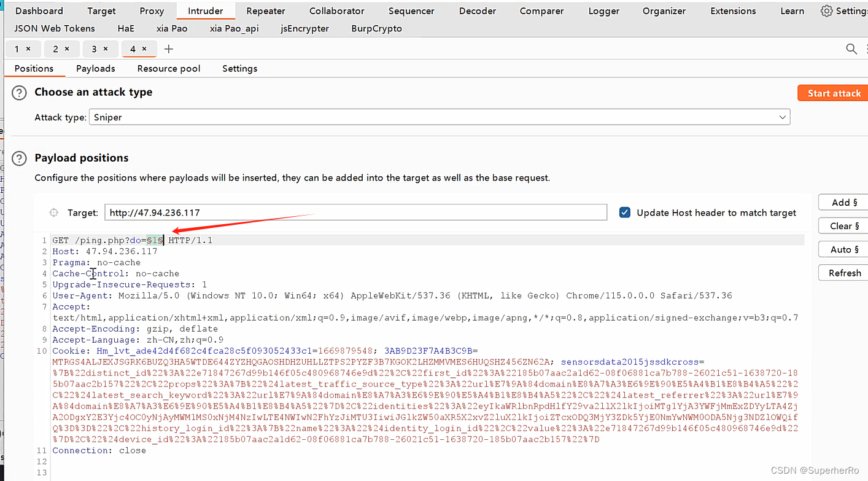Screen dimensions: 868x481
Task: Close Intruder tab 4
Action: point(144,49)
